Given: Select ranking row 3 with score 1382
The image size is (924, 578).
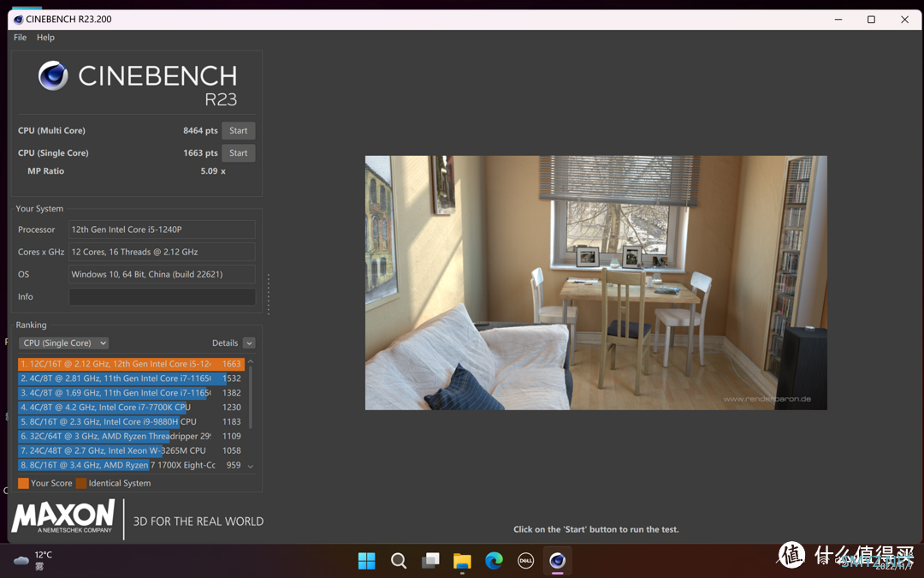Looking at the screenshot, I should pos(131,393).
